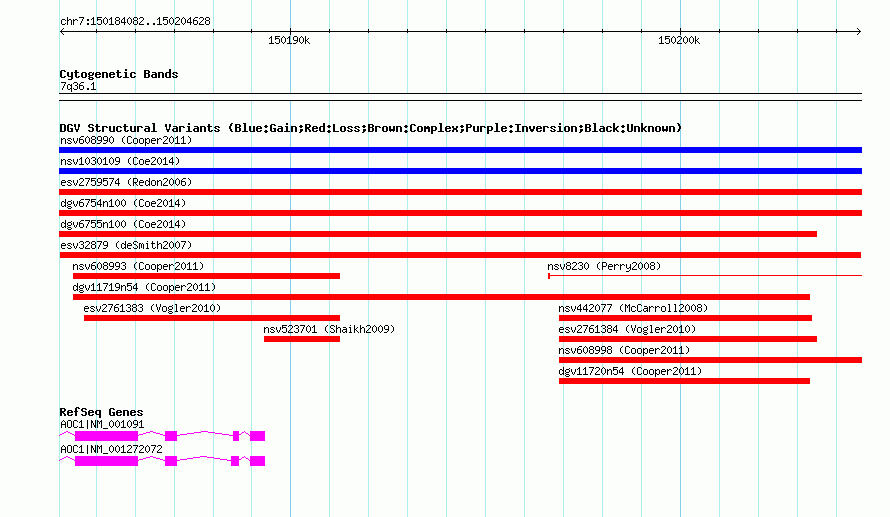
Task: Click the nsv8230 (Perry2008) label
Action: pos(604,266)
